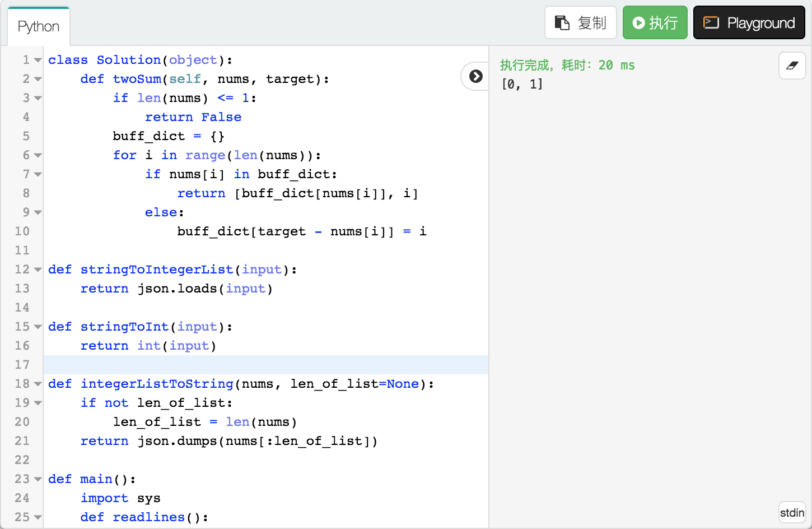
Task: Click the copy clipboard icon
Action: pos(562,23)
